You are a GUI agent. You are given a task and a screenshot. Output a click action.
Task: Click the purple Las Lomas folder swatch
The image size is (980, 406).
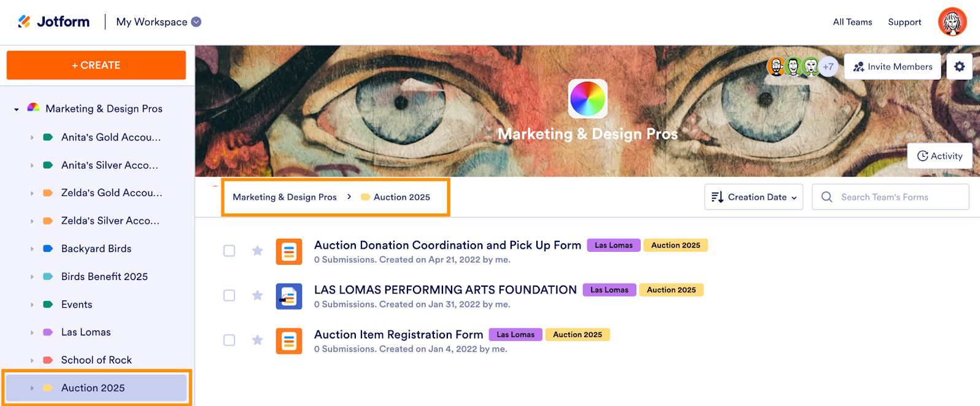coord(48,332)
